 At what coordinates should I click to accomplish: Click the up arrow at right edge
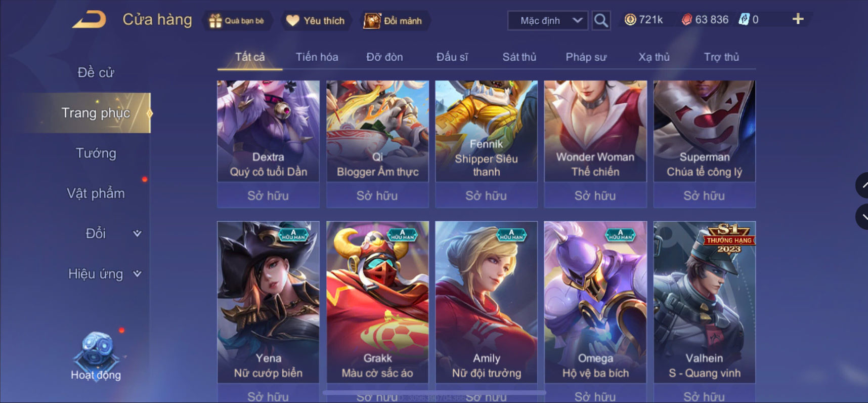pyautogui.click(x=862, y=185)
